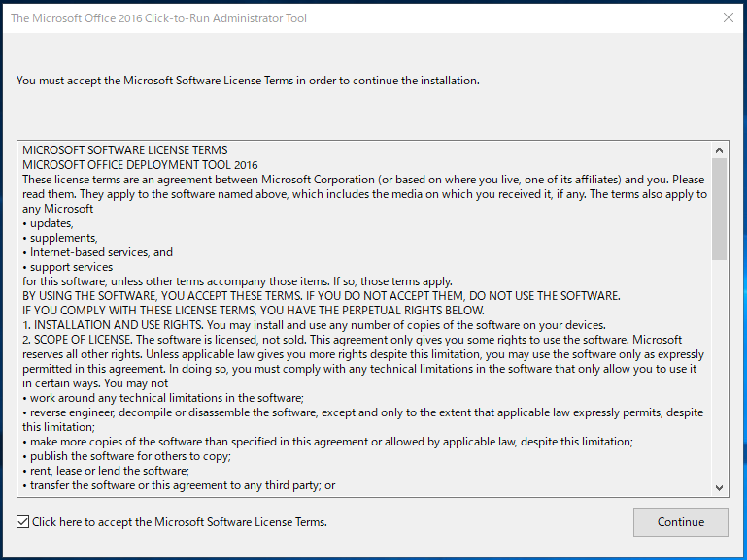Click the 'updates,' bullet item
This screenshot has height=560, width=747.
point(48,223)
